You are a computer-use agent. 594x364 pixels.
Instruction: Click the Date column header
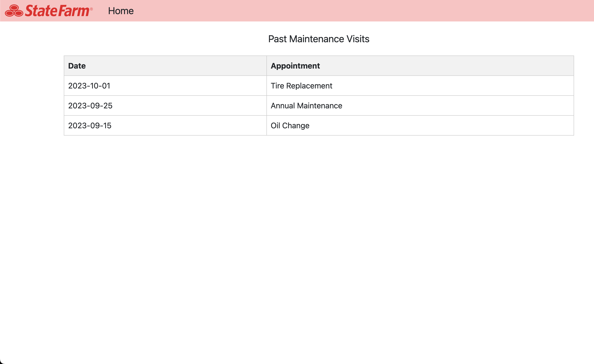[77, 66]
